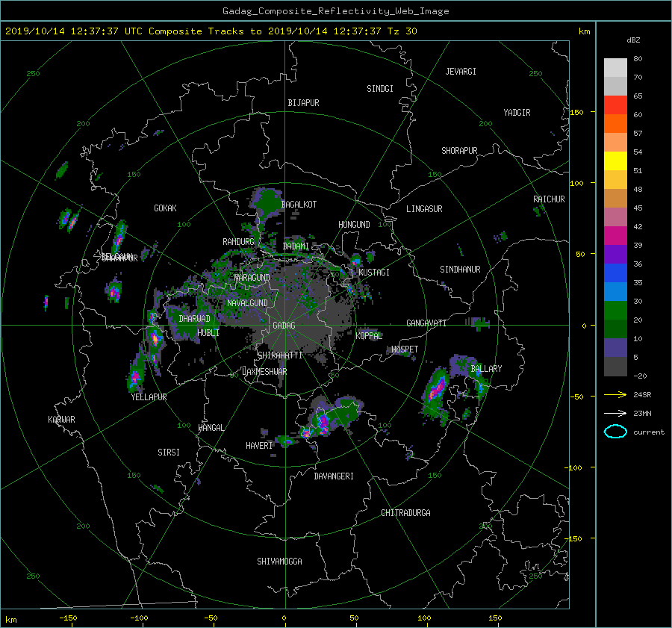Click the NARAGUND city label

click(x=252, y=278)
